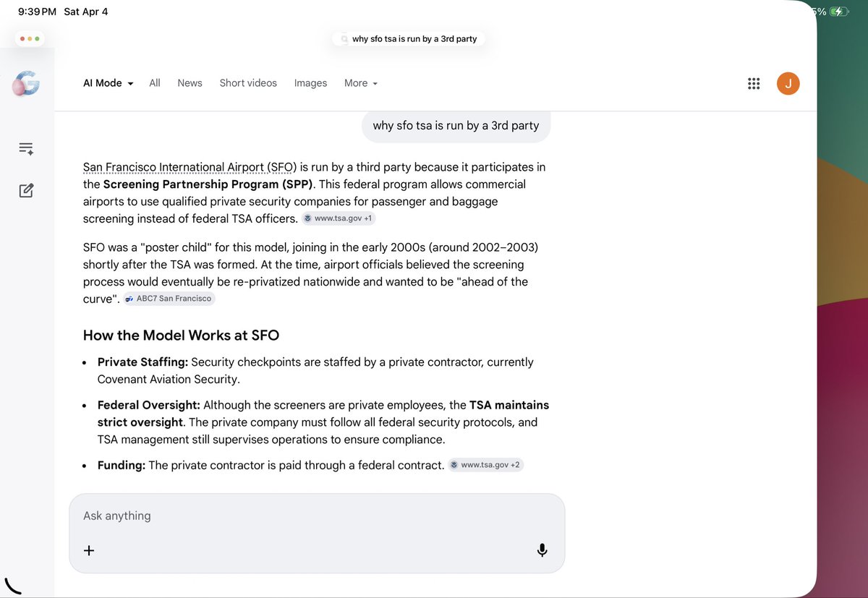Open the Google apps grid
The image size is (868, 598).
754,83
